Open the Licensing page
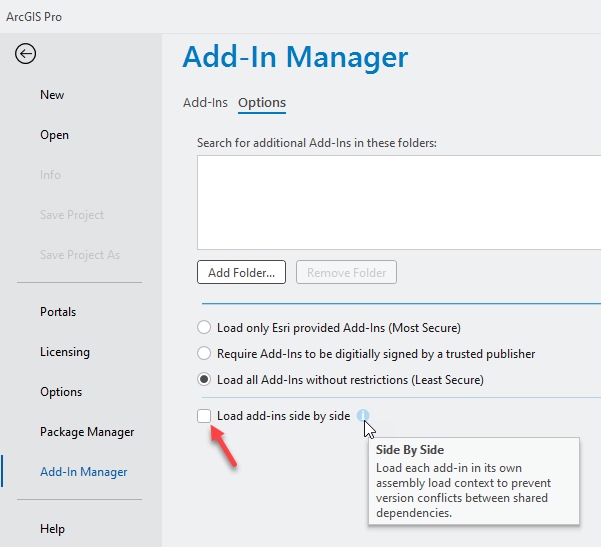601x547 pixels. [x=65, y=352]
